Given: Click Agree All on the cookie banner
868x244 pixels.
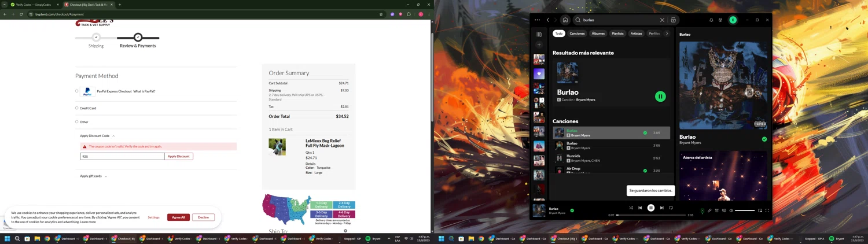Looking at the screenshot, I should coord(178,217).
